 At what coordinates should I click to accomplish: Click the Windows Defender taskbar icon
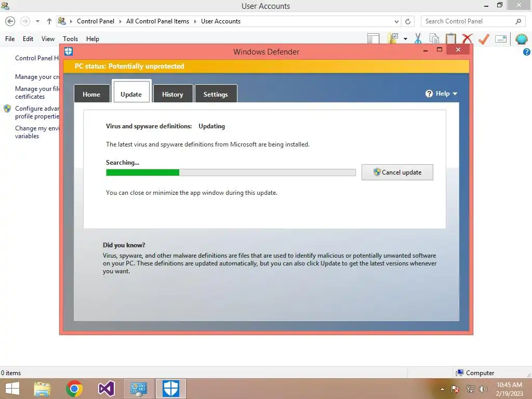pyautogui.click(x=170, y=389)
